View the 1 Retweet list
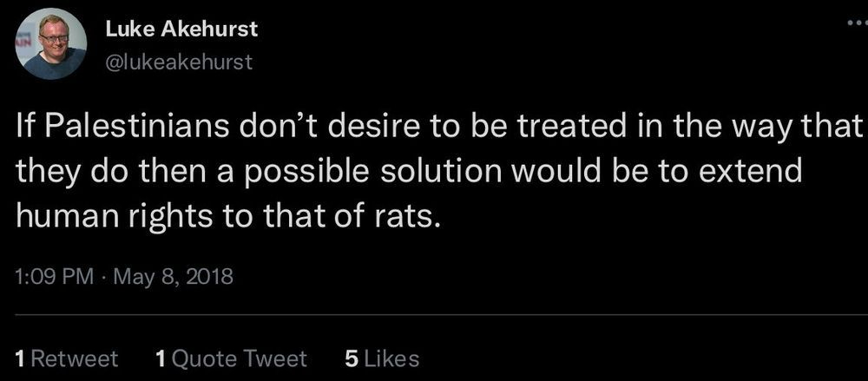This screenshot has height=381, width=868. click(67, 358)
